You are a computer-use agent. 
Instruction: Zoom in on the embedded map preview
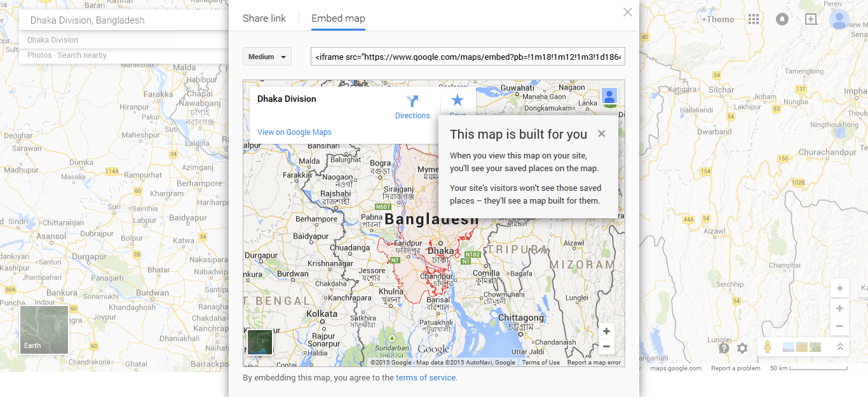coord(606,331)
